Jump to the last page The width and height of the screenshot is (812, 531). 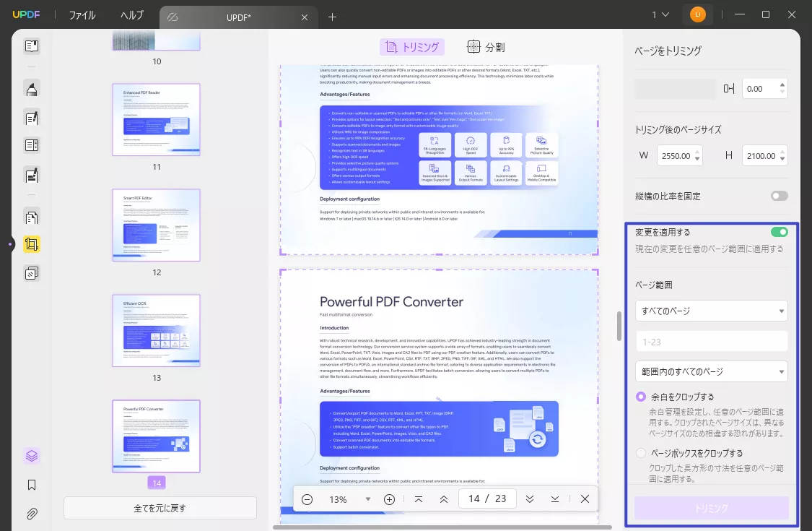click(x=554, y=499)
